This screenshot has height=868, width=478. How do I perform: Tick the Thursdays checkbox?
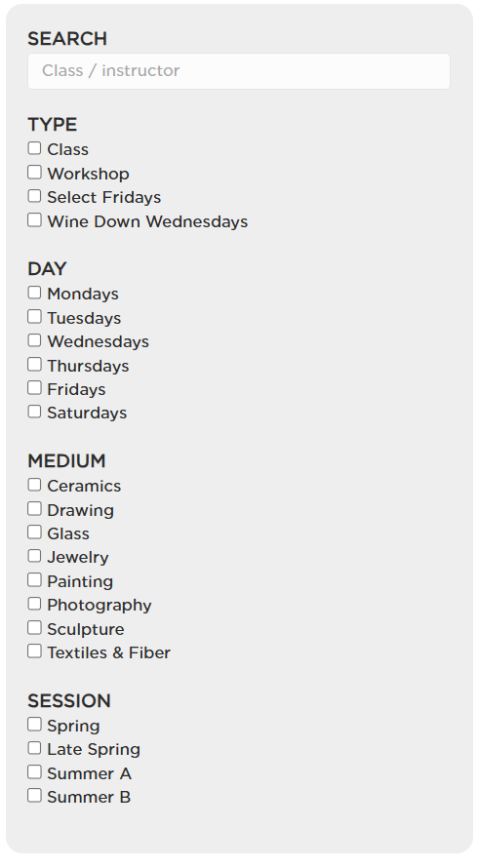(x=34, y=364)
